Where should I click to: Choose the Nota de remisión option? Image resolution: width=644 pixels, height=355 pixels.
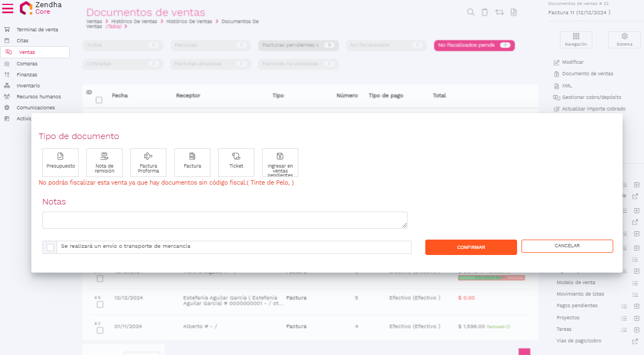coord(104,162)
